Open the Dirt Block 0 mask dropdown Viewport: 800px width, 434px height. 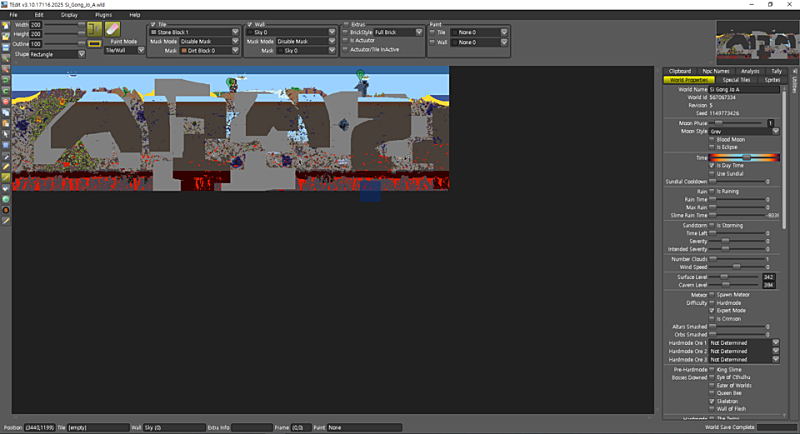click(209, 50)
